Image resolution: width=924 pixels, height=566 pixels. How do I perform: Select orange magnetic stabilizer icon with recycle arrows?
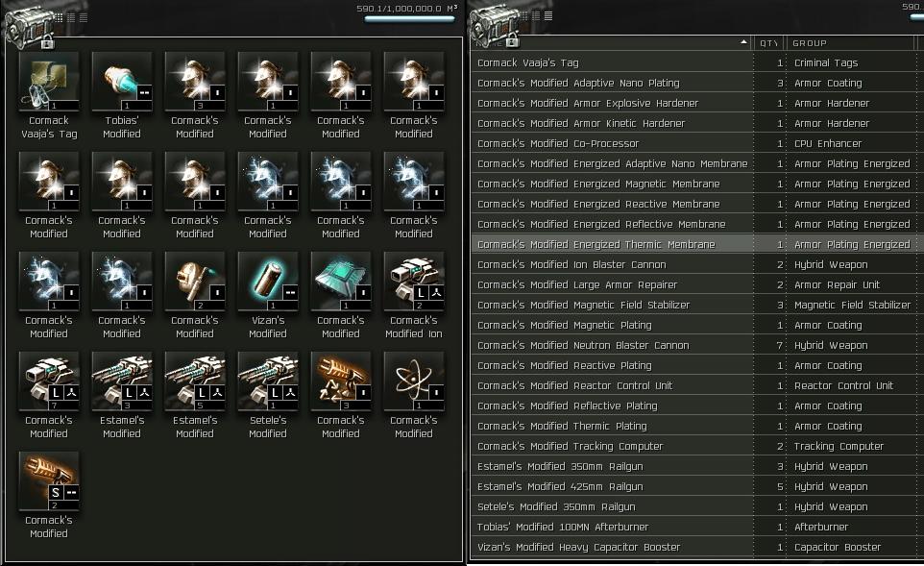341,381
